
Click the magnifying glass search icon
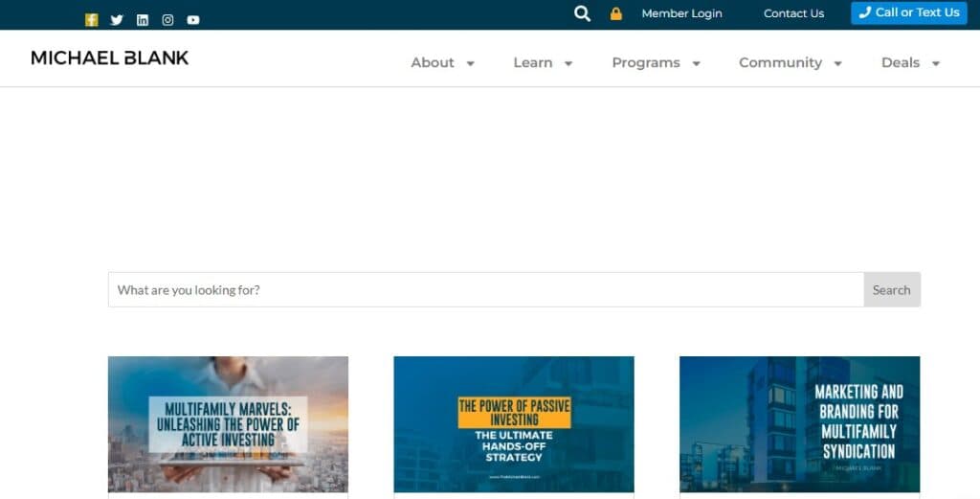click(x=582, y=13)
